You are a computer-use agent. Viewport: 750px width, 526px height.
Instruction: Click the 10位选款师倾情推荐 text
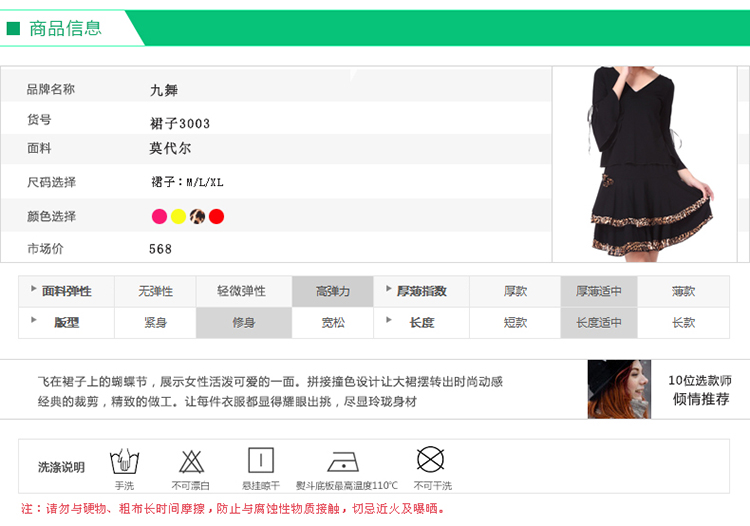click(x=700, y=389)
